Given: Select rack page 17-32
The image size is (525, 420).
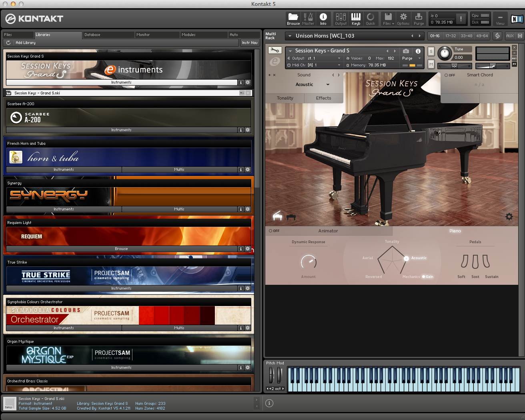Looking at the screenshot, I should point(451,36).
